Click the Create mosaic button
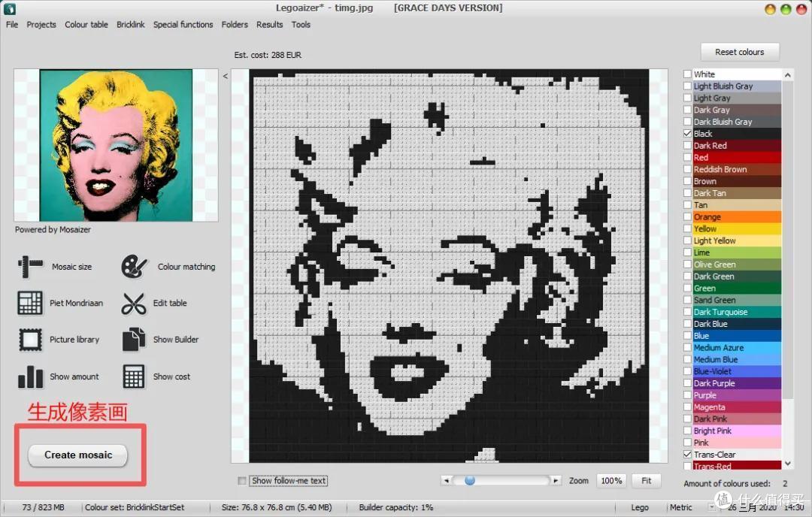 (x=78, y=455)
